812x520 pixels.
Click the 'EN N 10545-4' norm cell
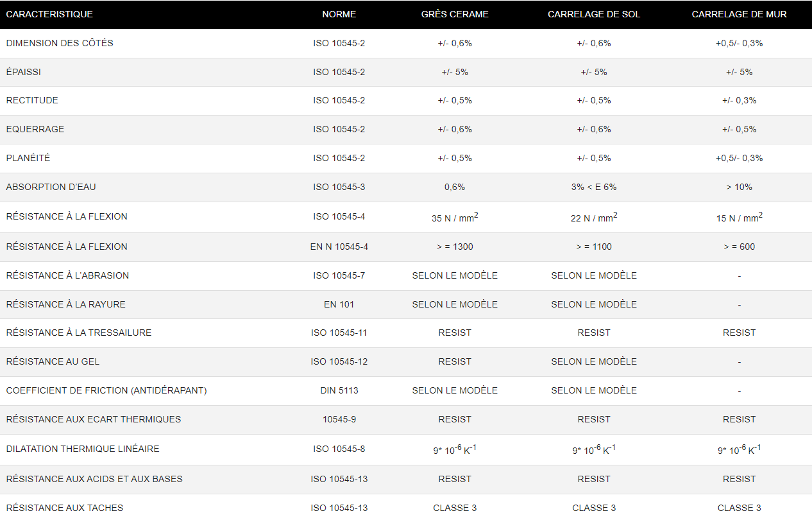point(339,247)
